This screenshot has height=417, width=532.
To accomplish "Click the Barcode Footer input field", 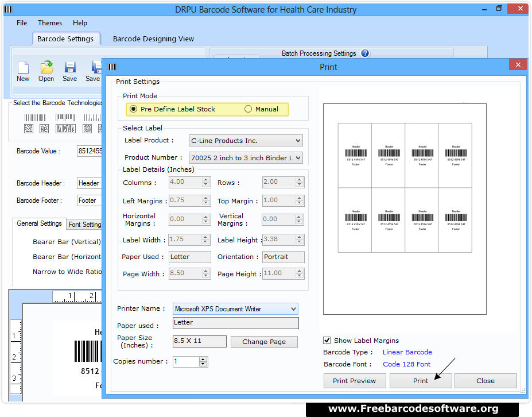I will 90,200.
